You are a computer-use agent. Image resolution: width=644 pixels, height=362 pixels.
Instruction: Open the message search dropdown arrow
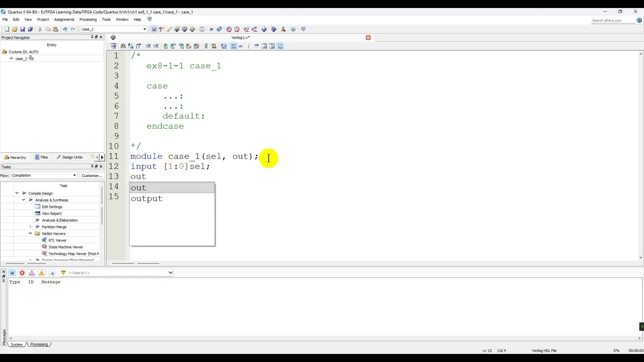point(170,273)
